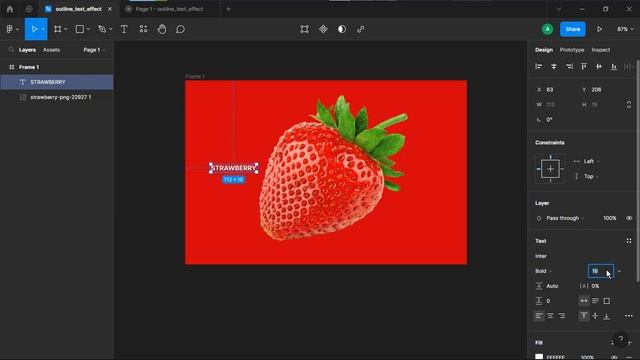
Task: Align selection to the left
Action: point(539,66)
